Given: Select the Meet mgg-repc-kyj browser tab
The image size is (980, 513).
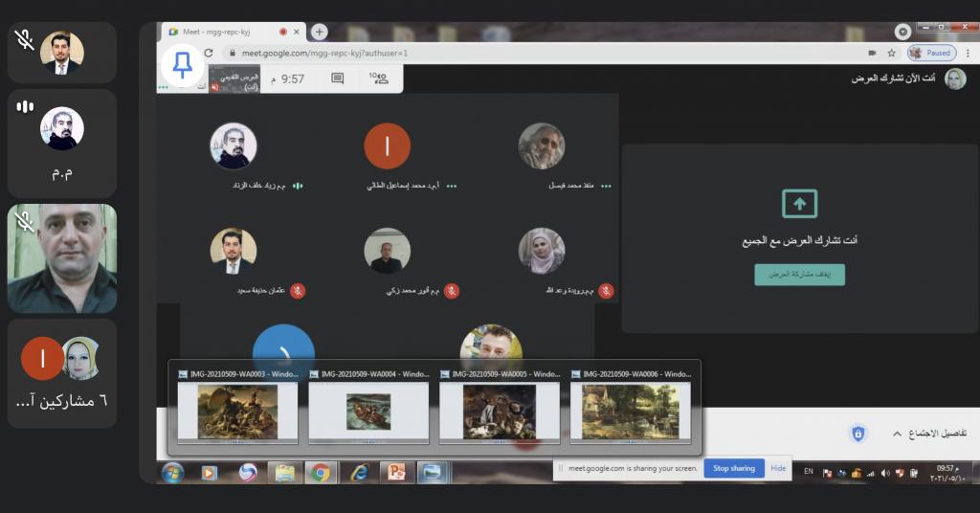Looking at the screenshot, I should point(225,32).
